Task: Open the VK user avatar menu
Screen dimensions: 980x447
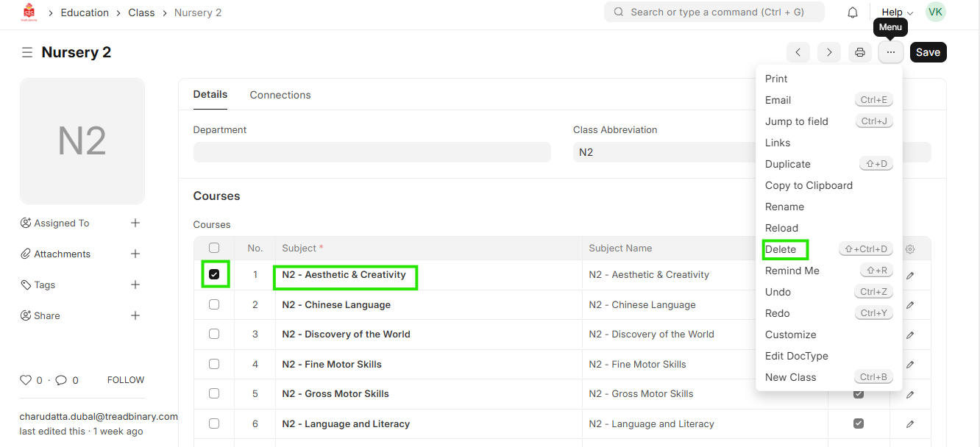Action: point(935,12)
